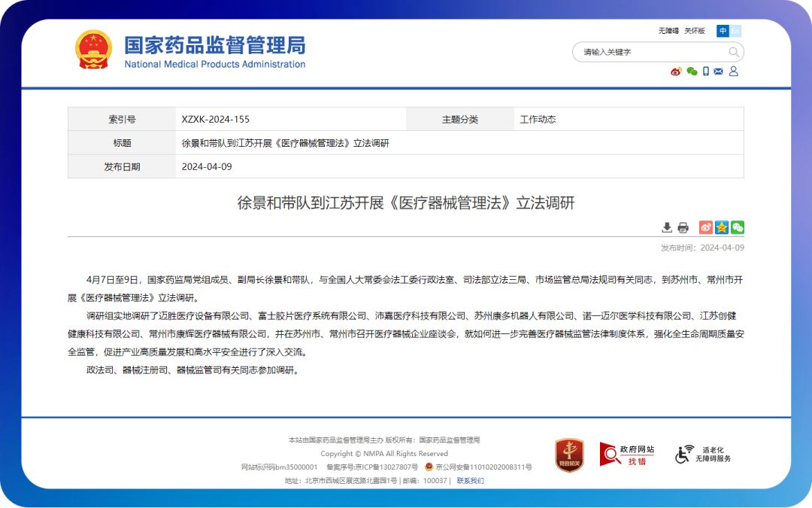Click the police badge icon in footer
The height and width of the screenshot is (508, 812).
pyautogui.click(x=429, y=467)
